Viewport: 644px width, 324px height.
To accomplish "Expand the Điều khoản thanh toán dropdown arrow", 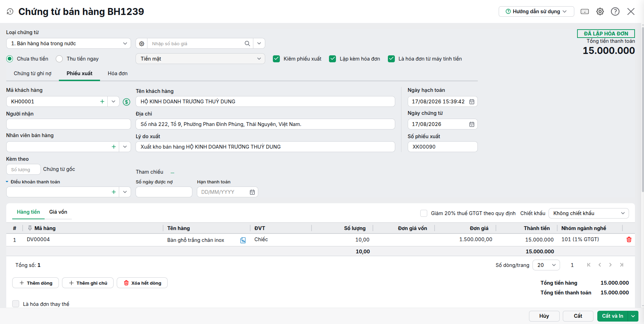I will click(125, 192).
